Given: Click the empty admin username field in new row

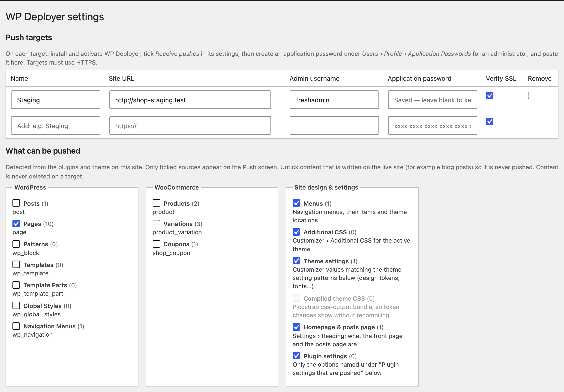Looking at the screenshot, I should click(x=334, y=125).
